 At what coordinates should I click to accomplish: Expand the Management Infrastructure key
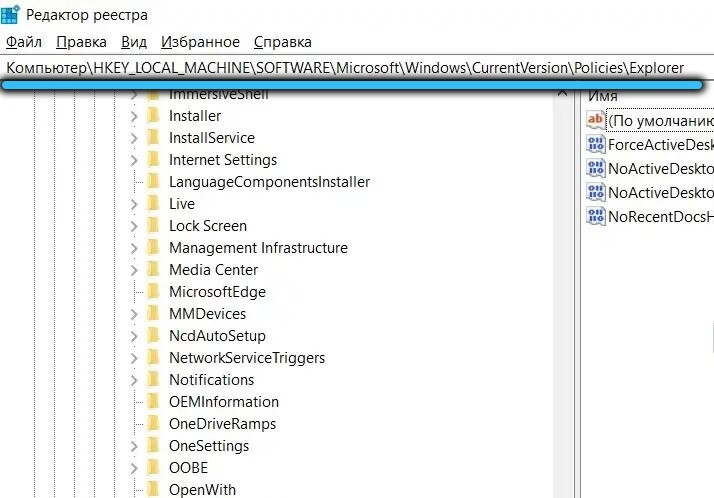click(134, 248)
